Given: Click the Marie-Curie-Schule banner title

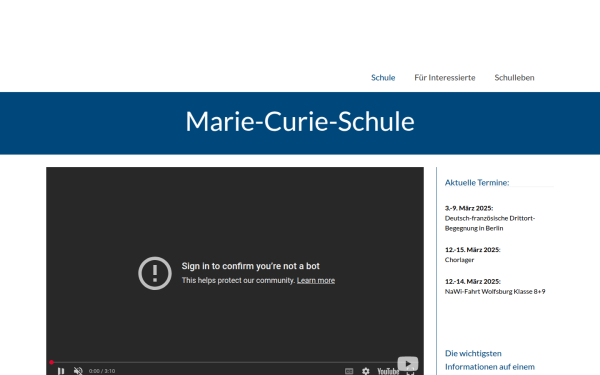Looking at the screenshot, I should 300,122.
